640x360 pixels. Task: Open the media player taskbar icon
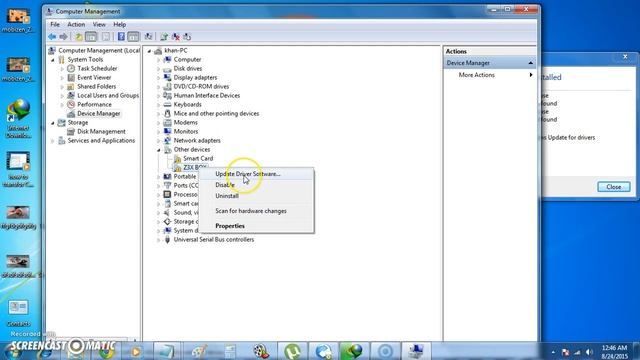coord(136,351)
